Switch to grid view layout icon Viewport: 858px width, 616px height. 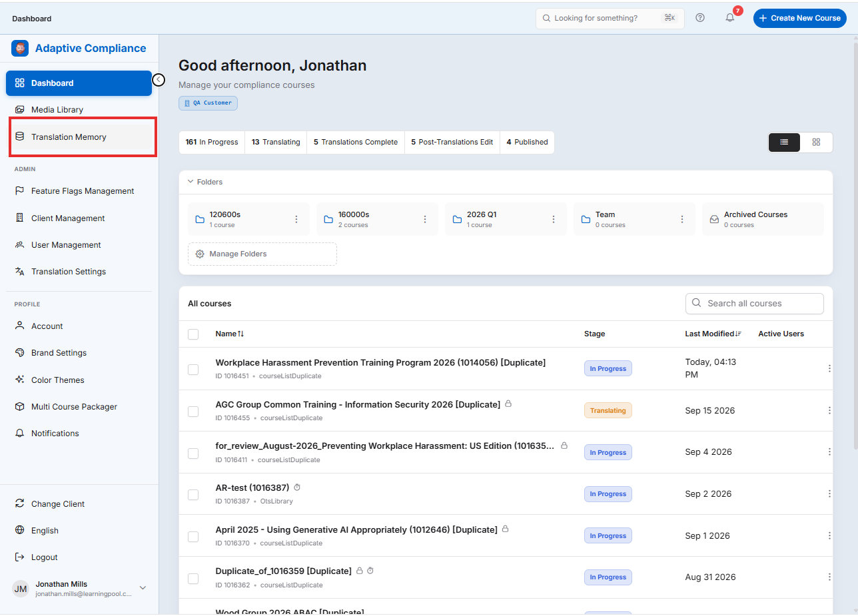(x=816, y=142)
